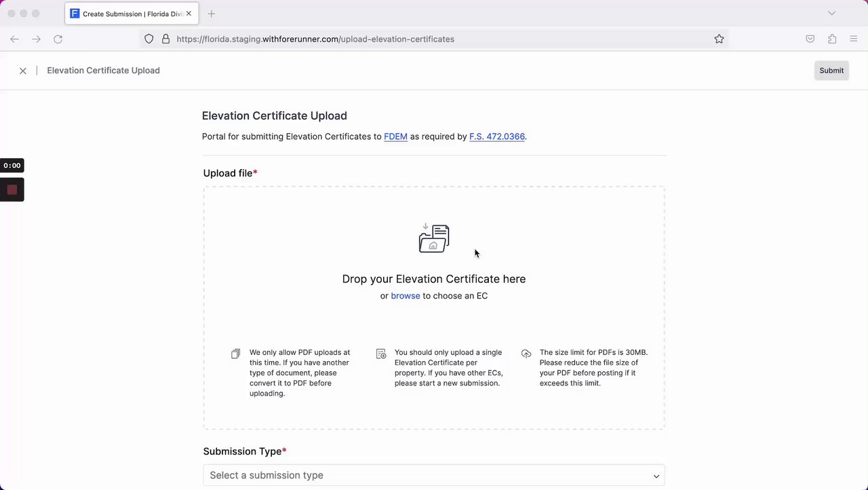Image resolution: width=868 pixels, height=490 pixels.
Task: Open the Firefox extensions puzzle icon
Action: (x=832, y=39)
